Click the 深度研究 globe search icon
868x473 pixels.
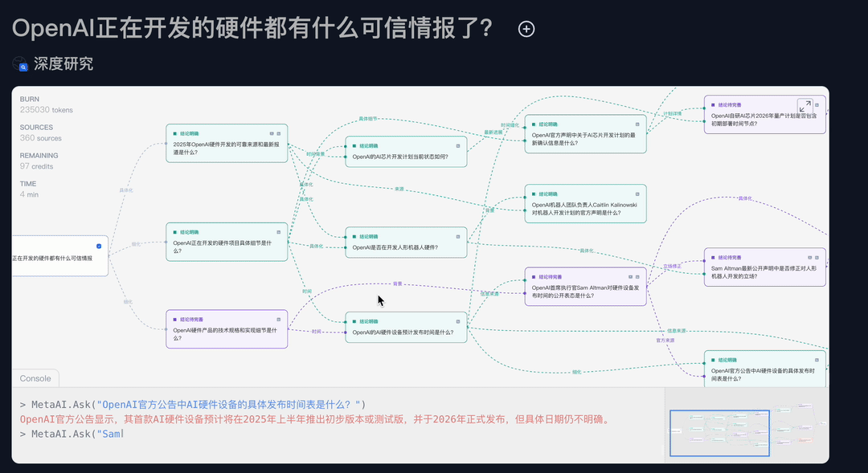(x=20, y=64)
